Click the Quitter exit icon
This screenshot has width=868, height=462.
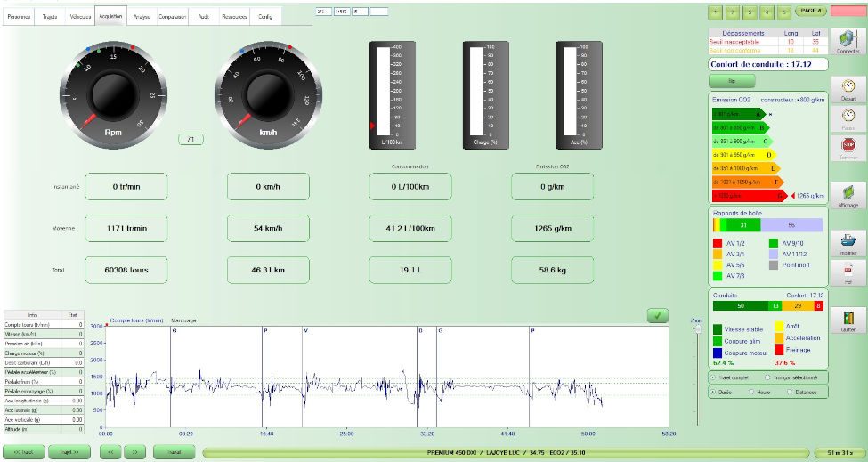tap(848, 319)
